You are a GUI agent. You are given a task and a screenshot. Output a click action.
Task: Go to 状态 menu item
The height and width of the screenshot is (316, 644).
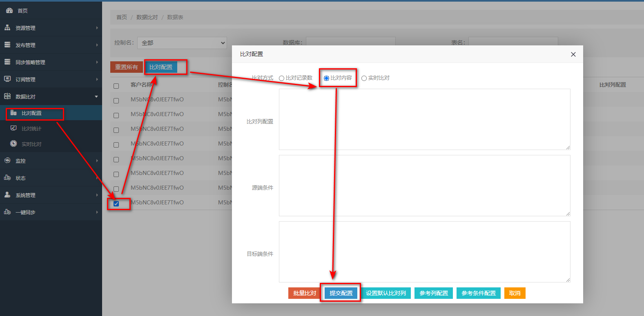[x=20, y=178]
